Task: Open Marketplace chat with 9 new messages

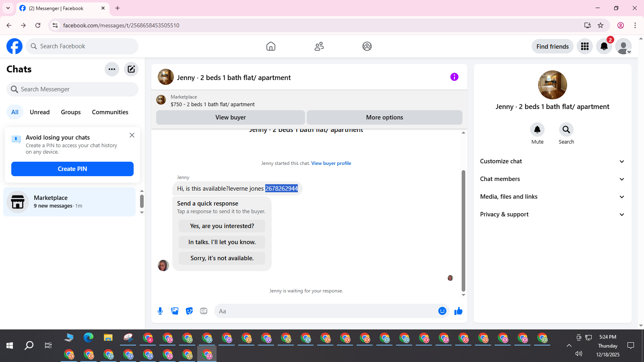Action: coord(70,202)
